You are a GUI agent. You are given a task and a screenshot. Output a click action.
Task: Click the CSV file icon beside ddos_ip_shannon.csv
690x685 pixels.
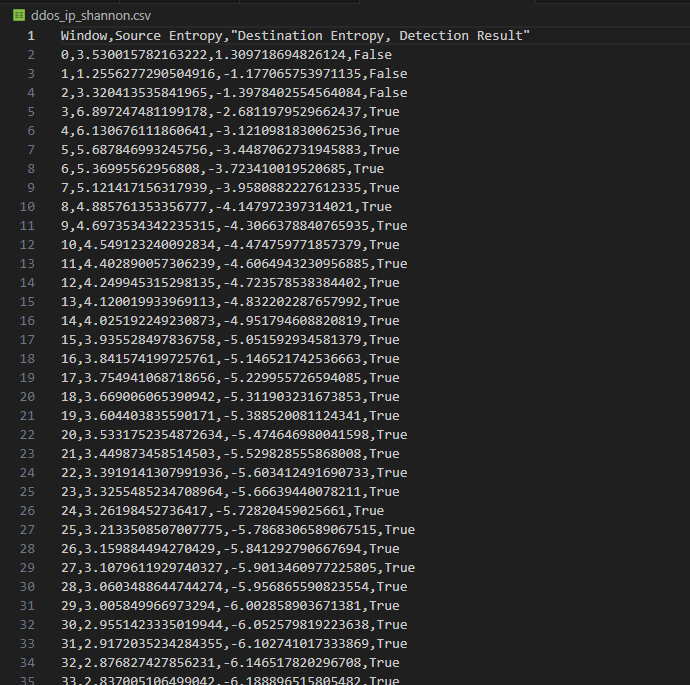point(19,15)
